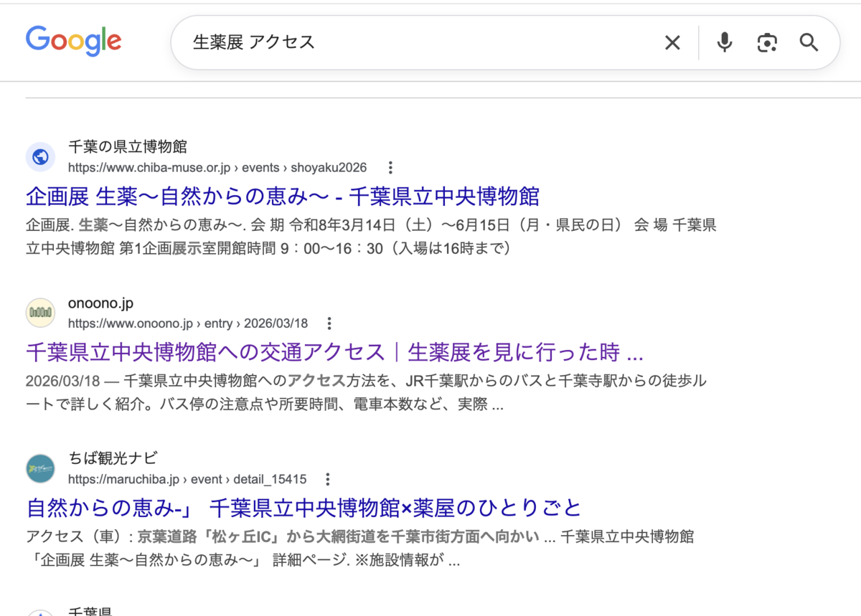Open the options menu beside onoono.jp URL

coord(329,323)
